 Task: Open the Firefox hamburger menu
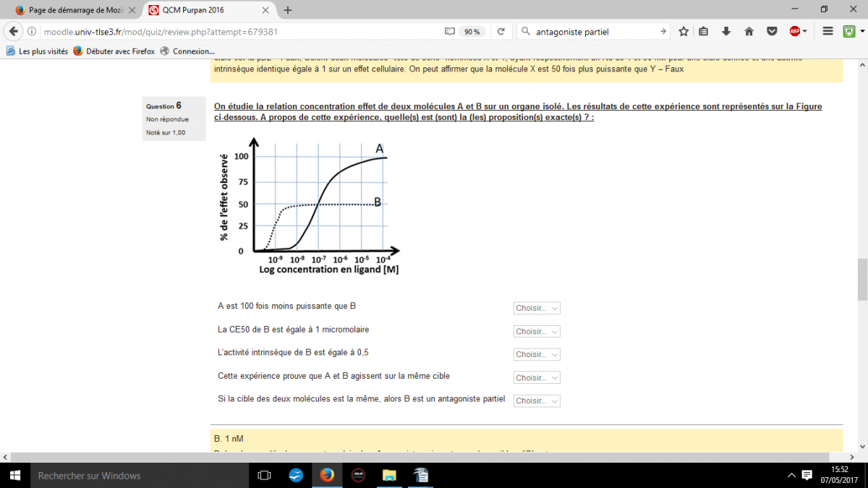click(x=828, y=32)
